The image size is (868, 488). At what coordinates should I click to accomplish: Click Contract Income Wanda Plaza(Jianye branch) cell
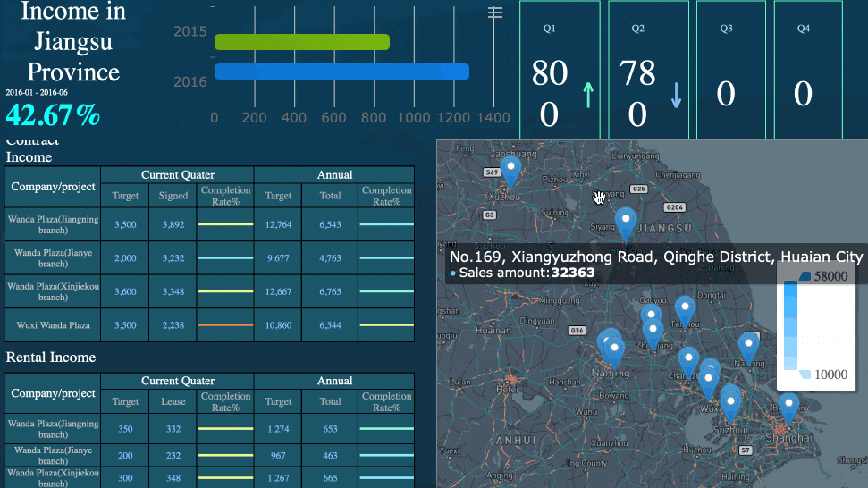53,257
